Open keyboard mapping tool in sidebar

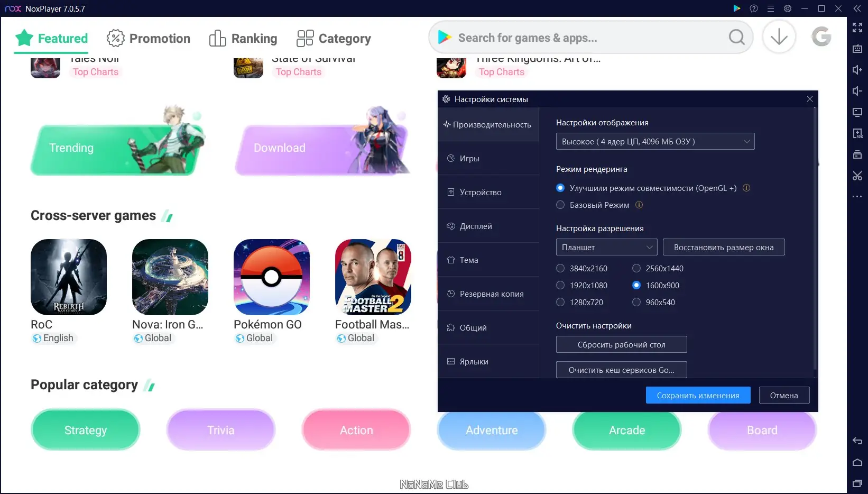pyautogui.click(x=857, y=49)
